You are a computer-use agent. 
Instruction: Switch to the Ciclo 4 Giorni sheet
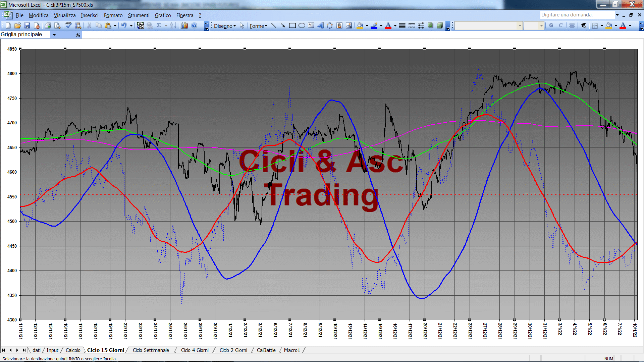(x=195, y=350)
